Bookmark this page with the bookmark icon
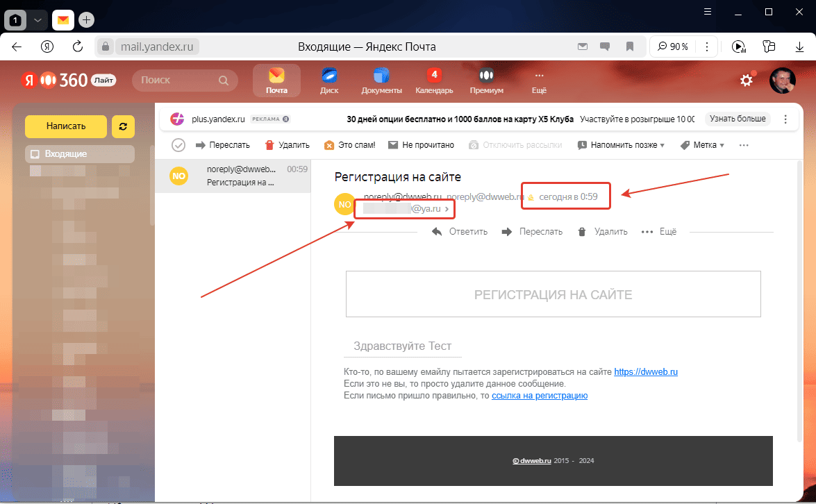 coord(630,47)
